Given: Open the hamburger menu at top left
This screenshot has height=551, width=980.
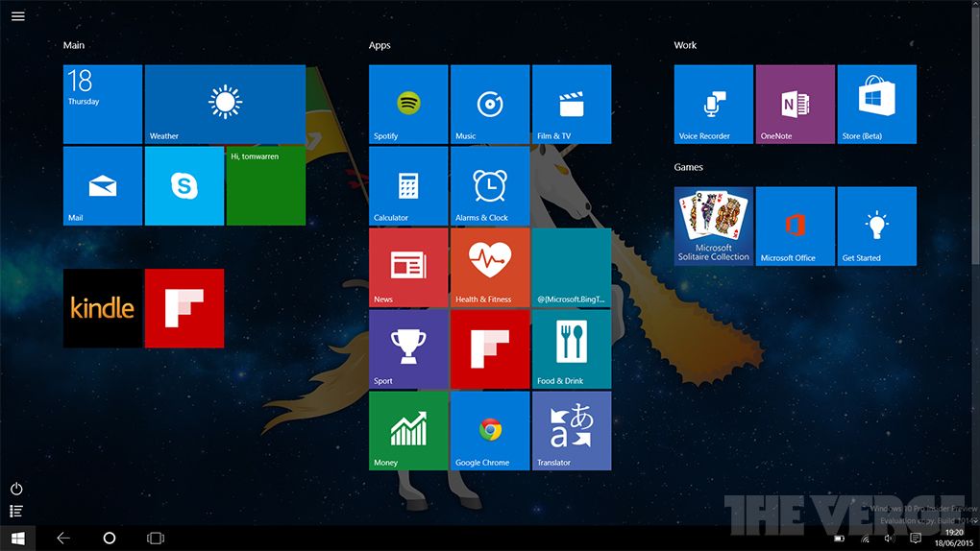Looking at the screenshot, I should (x=18, y=16).
